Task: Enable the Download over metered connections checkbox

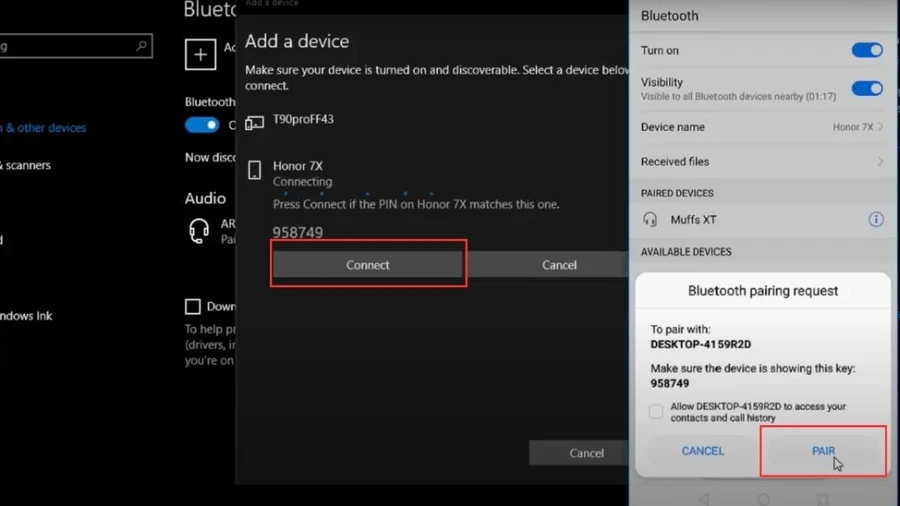Action: click(193, 306)
